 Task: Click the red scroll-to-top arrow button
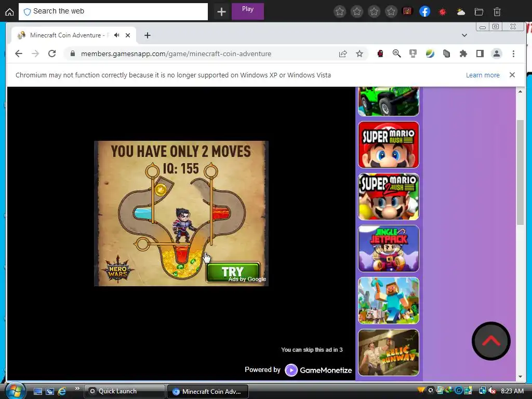(x=491, y=341)
